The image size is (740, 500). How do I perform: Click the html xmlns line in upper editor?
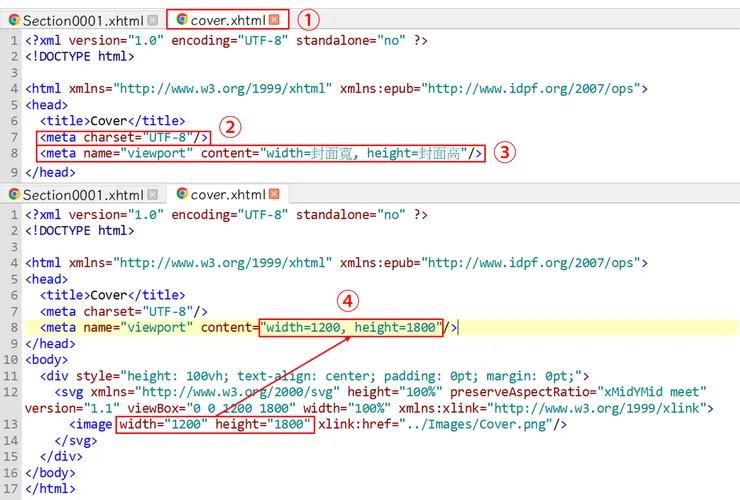click(336, 89)
